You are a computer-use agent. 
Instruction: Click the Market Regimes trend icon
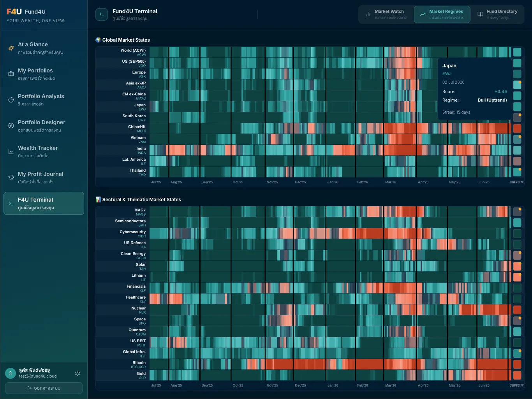[423, 14]
